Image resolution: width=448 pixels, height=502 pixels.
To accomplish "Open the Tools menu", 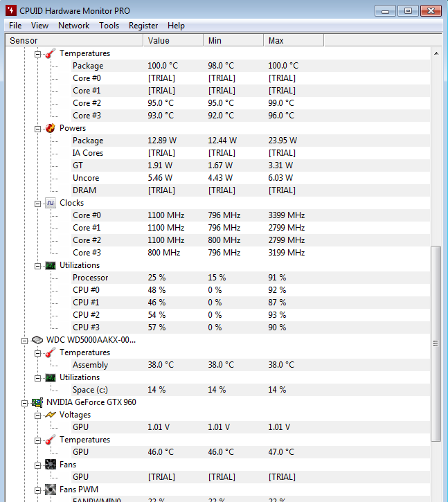I will coord(109,26).
